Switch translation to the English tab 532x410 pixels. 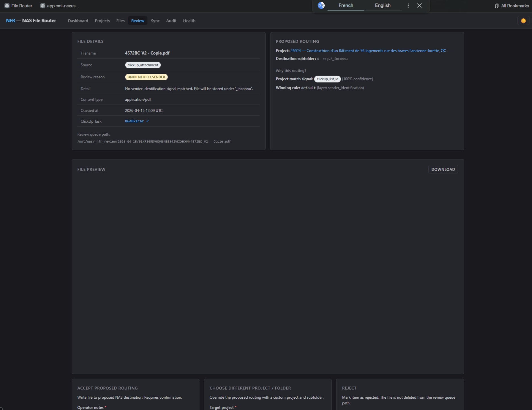[382, 6]
